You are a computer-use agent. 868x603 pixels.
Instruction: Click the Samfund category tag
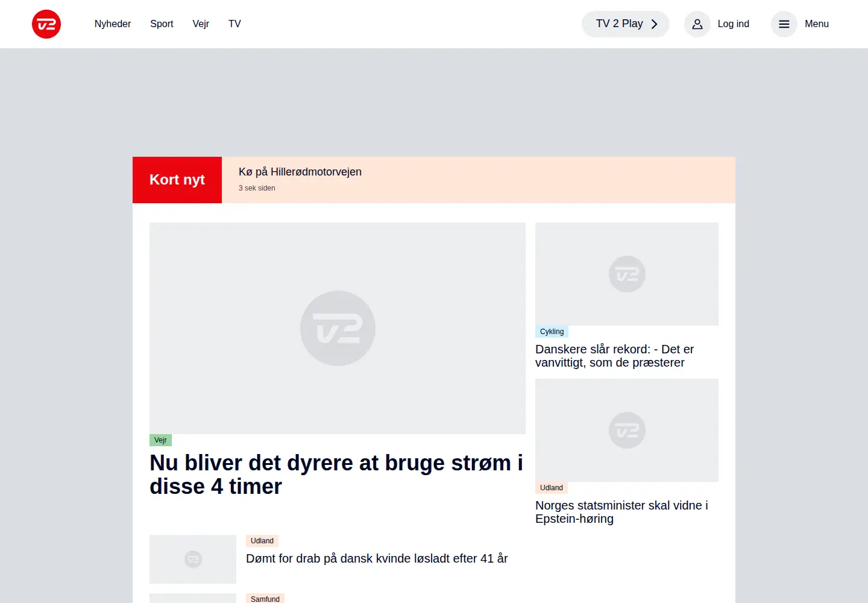click(x=265, y=599)
